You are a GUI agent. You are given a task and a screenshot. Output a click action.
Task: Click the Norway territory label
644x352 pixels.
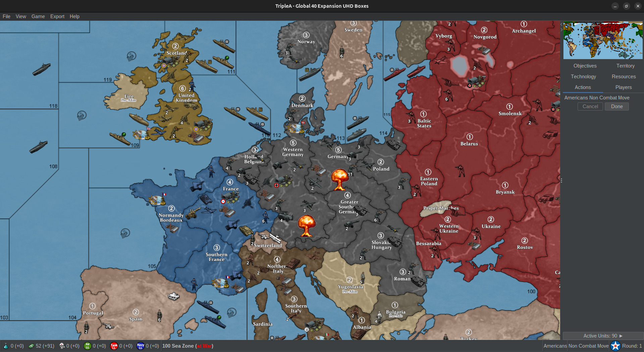[x=306, y=42]
